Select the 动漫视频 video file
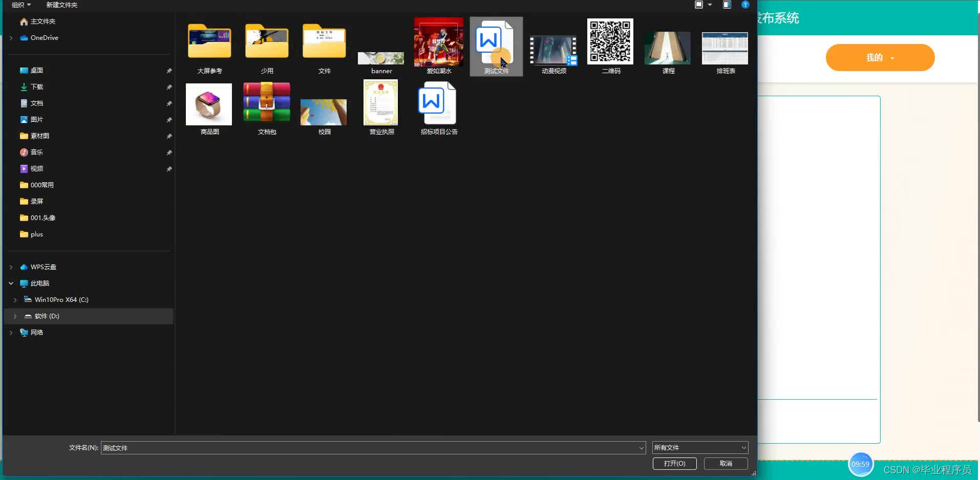 click(x=553, y=51)
